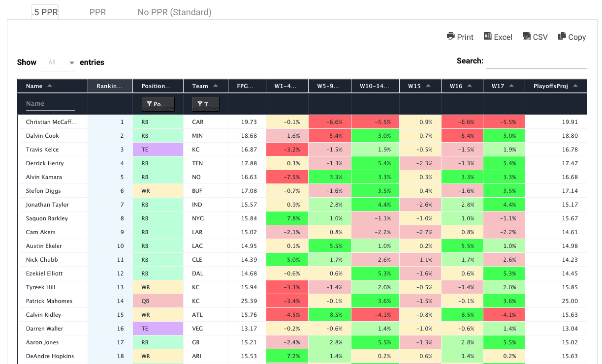Sort by the Team column header
The image size is (602, 364).
206,86
